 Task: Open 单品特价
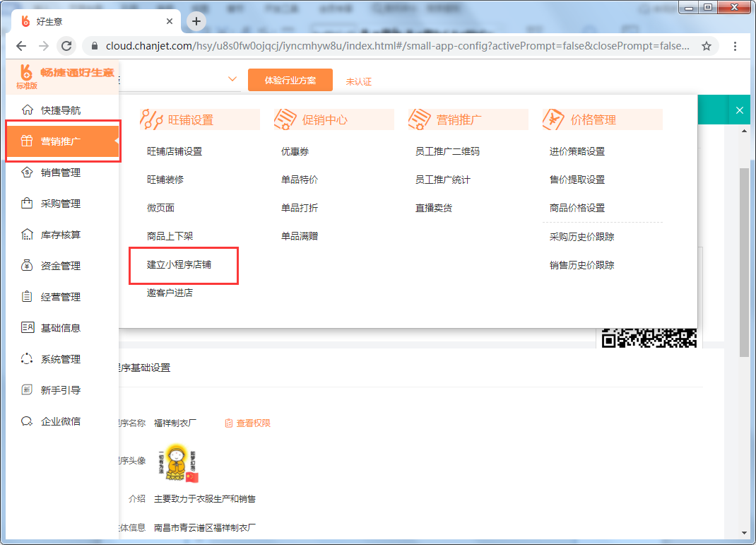(x=300, y=180)
